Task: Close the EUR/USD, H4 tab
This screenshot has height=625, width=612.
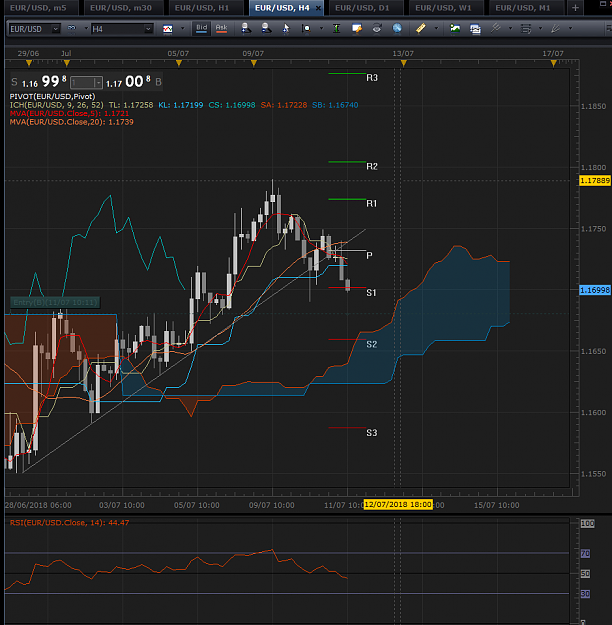Action: [318, 8]
